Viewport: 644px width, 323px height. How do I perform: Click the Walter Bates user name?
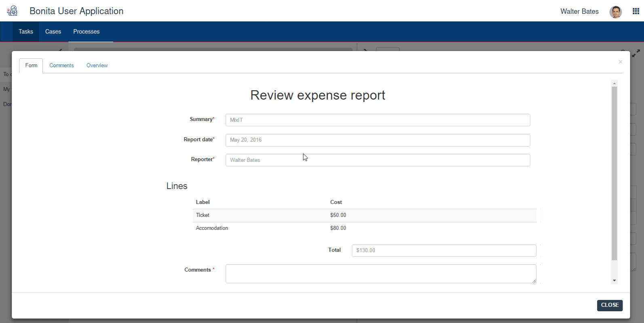579,11
